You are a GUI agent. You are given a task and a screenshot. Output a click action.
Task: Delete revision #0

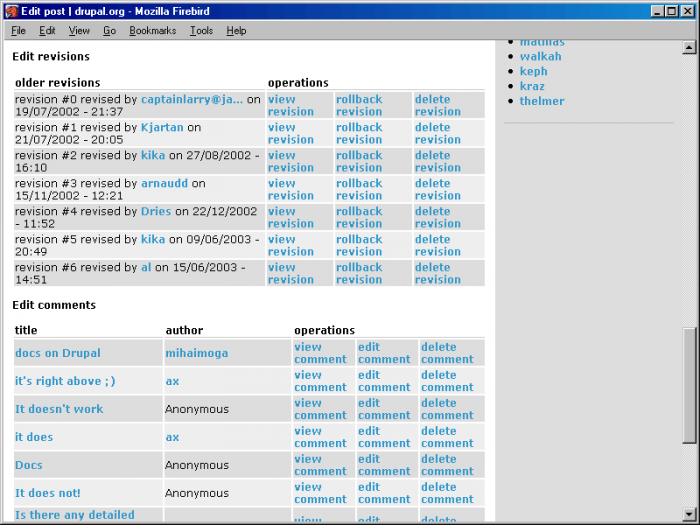point(438,105)
